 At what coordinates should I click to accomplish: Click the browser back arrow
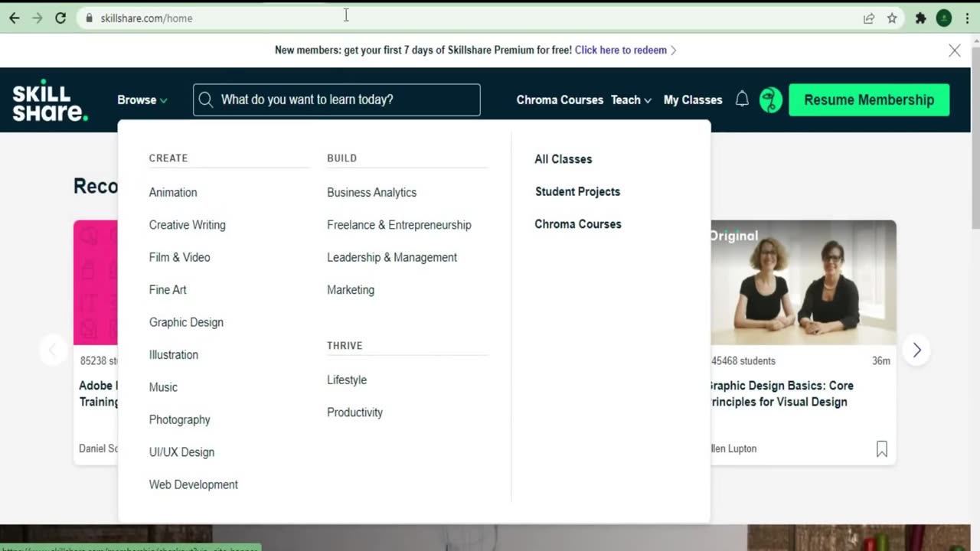pyautogui.click(x=14, y=18)
